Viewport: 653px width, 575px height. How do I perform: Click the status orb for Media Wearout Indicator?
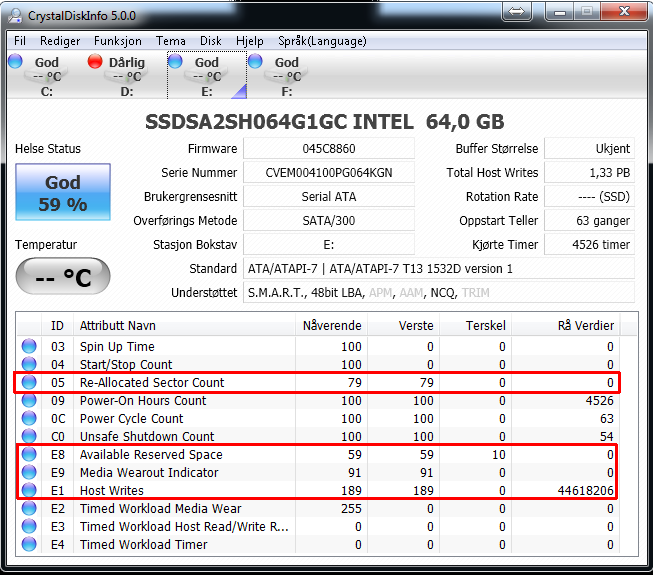[29, 472]
